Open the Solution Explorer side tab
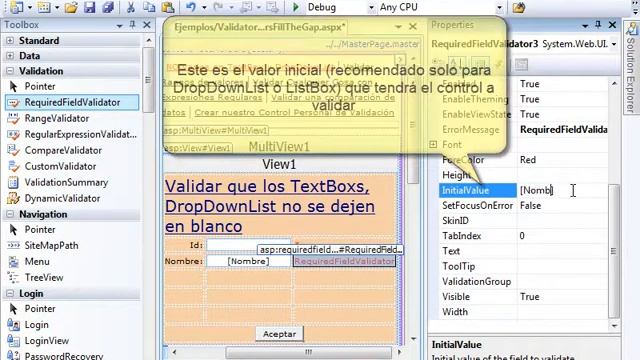The image size is (640, 360). (x=631, y=68)
